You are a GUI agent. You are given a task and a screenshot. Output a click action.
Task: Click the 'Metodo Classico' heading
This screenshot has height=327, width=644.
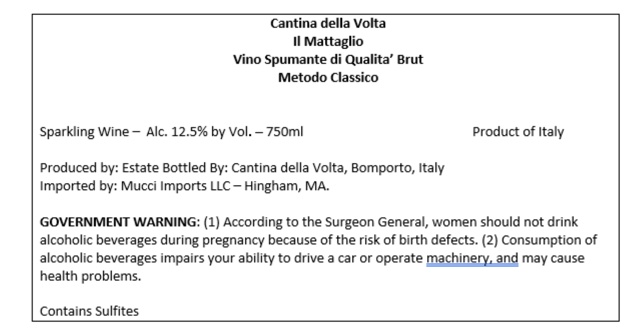(x=328, y=78)
